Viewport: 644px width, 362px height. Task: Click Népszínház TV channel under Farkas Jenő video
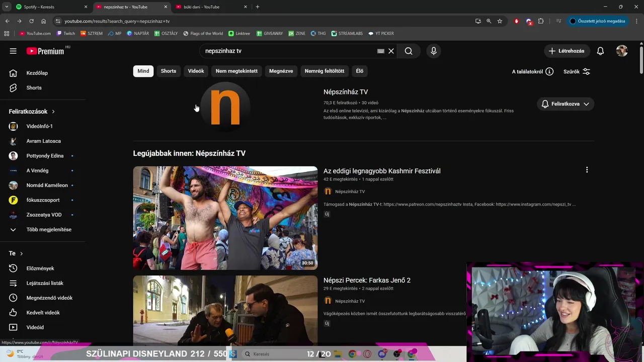350,301
